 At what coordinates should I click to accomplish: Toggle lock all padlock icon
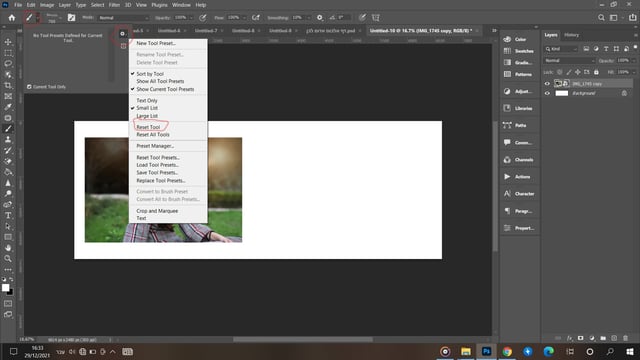pos(596,72)
